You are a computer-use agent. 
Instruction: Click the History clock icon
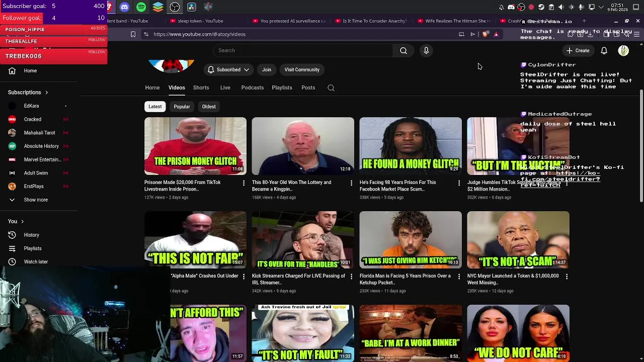(x=12, y=235)
